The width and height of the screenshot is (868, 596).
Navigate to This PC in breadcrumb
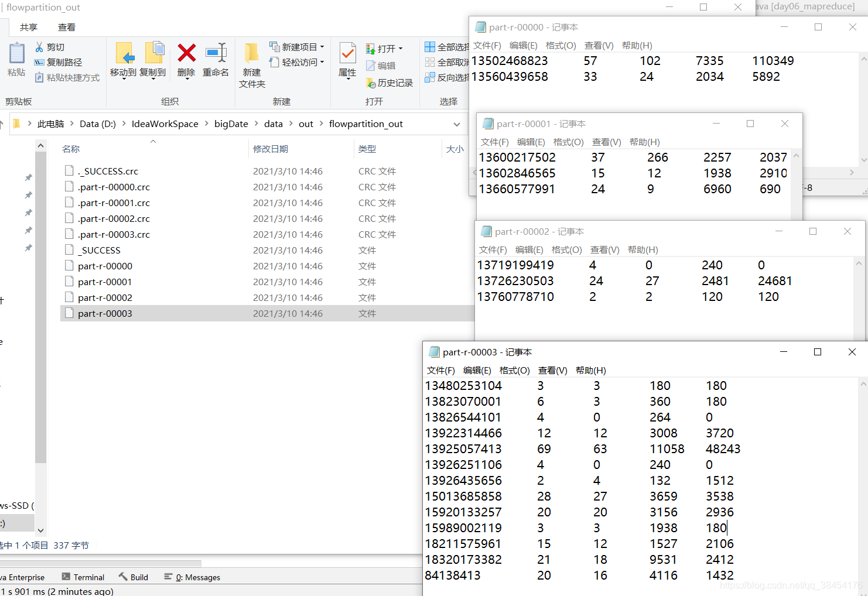51,124
